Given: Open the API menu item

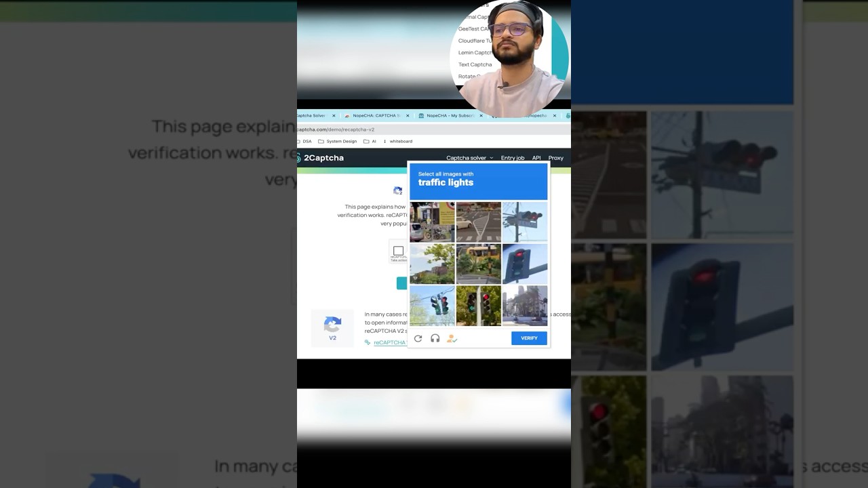Looking at the screenshot, I should 536,158.
